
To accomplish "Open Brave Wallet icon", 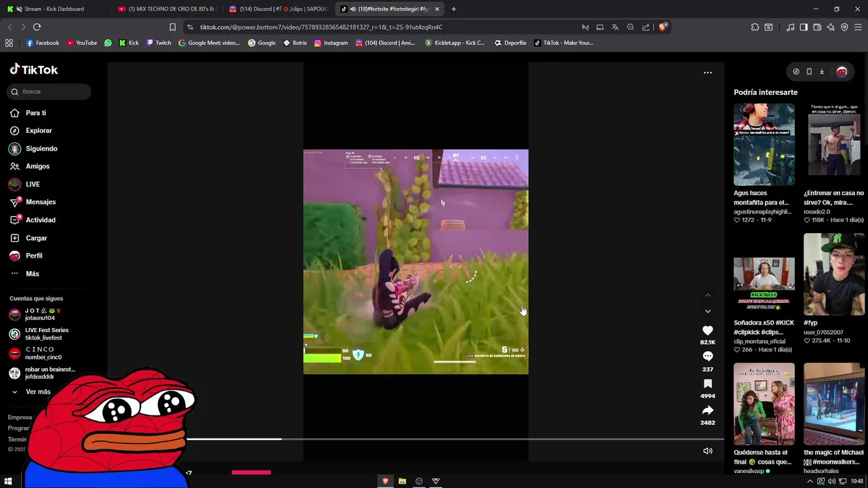I will [817, 27].
